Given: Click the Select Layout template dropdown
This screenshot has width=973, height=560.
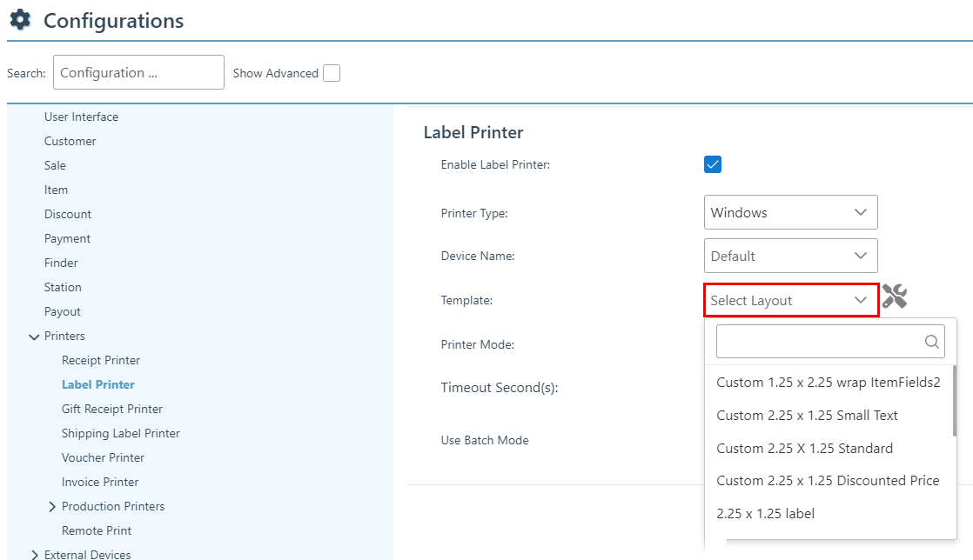Looking at the screenshot, I should coord(790,300).
